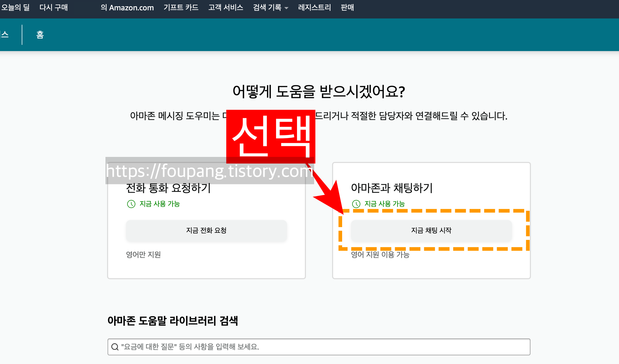Click the 전화 통화 요청하기 heading
The width and height of the screenshot is (619, 364).
coord(168,188)
